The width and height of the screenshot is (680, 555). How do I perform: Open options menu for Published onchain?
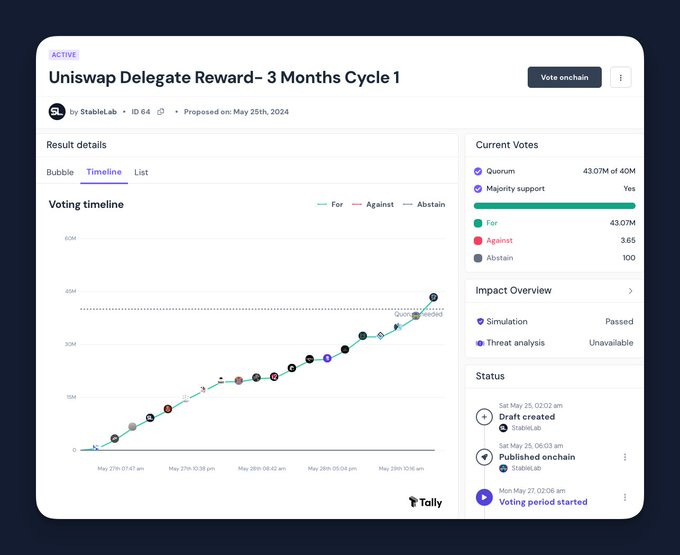pyautogui.click(x=625, y=457)
